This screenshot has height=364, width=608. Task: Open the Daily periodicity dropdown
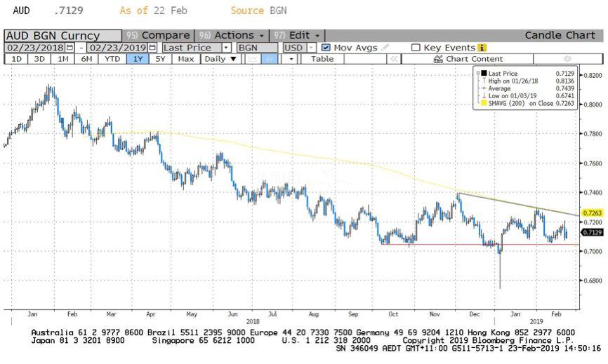pyautogui.click(x=219, y=59)
